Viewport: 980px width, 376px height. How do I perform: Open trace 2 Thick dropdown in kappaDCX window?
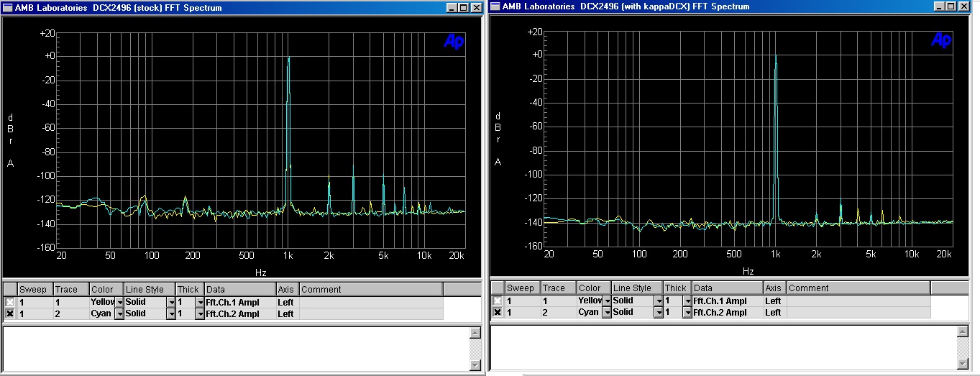[x=687, y=312]
